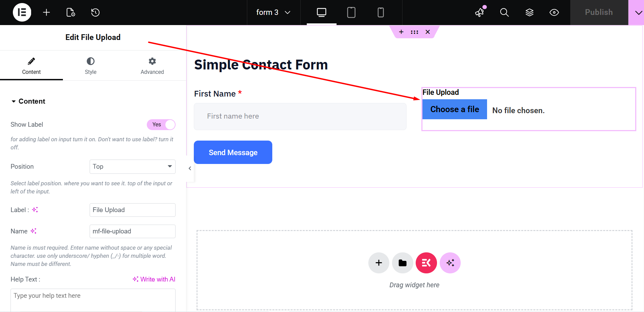Open the revision history panel
Viewport: 644px width, 312px height.
(x=95, y=12)
